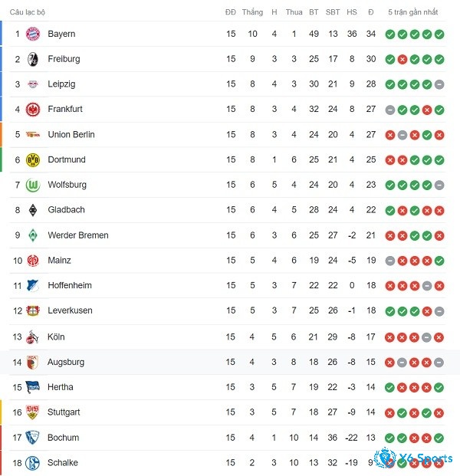Click the Freiburg club logo
Viewport: 460px width, 476px height.
[x=33, y=59]
